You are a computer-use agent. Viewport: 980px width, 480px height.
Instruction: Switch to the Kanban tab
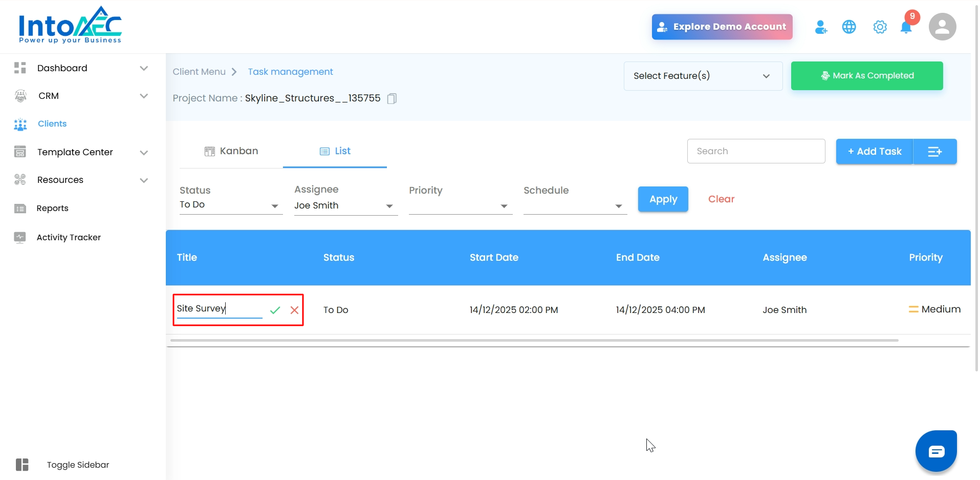[x=231, y=151]
